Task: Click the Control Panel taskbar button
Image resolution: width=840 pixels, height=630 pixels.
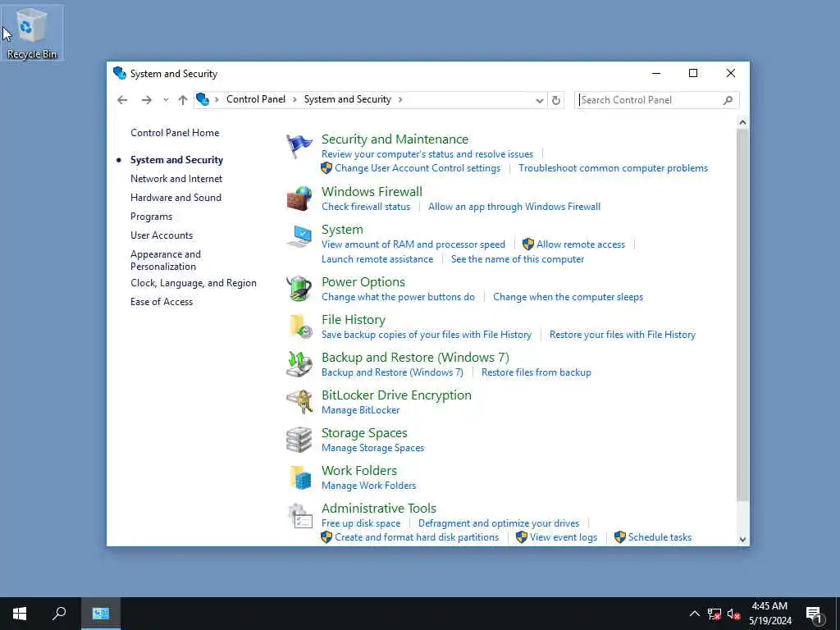Action: click(x=101, y=614)
